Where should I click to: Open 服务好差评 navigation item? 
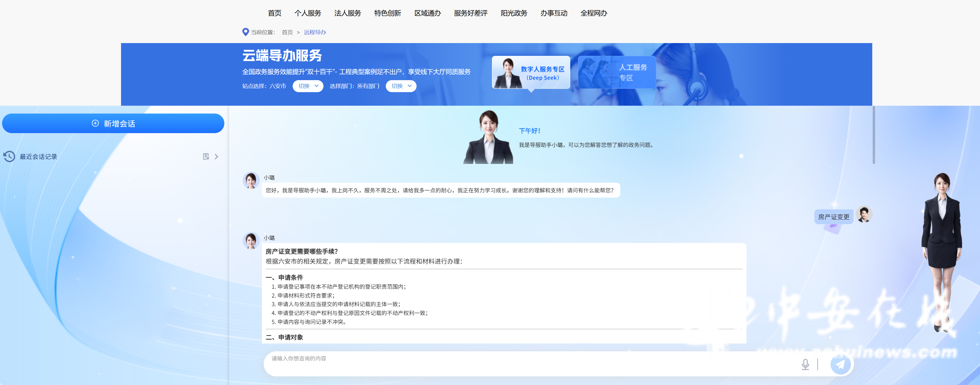(471, 13)
